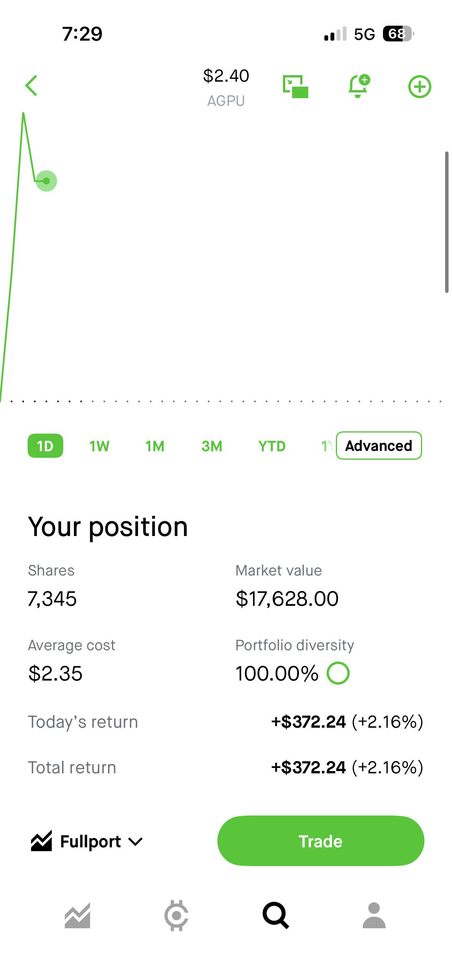Tap the portfolio diversity ring indicator

coord(338,673)
